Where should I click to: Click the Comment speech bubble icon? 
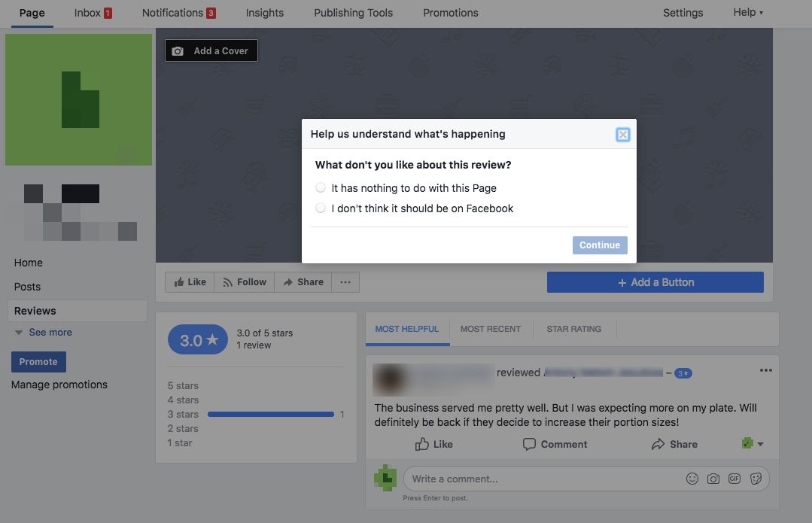(531, 444)
